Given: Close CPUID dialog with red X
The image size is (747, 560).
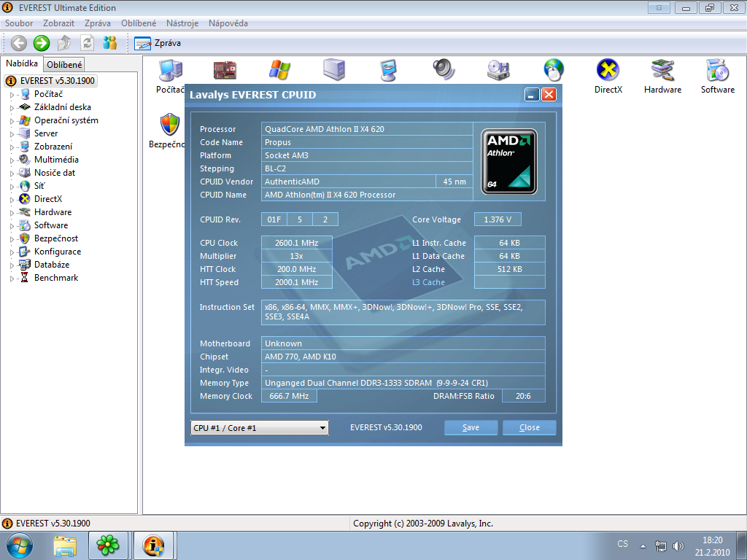Looking at the screenshot, I should click(x=549, y=94).
